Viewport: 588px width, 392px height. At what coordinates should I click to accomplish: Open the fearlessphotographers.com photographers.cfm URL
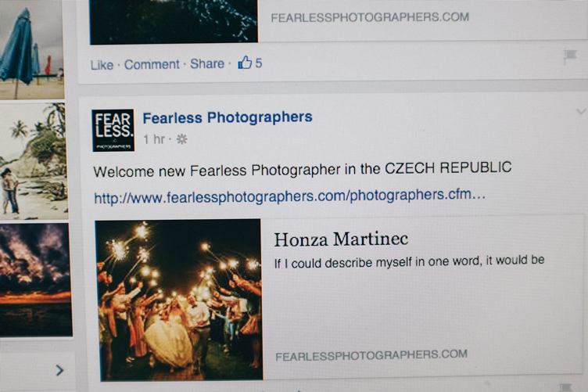pos(289,196)
